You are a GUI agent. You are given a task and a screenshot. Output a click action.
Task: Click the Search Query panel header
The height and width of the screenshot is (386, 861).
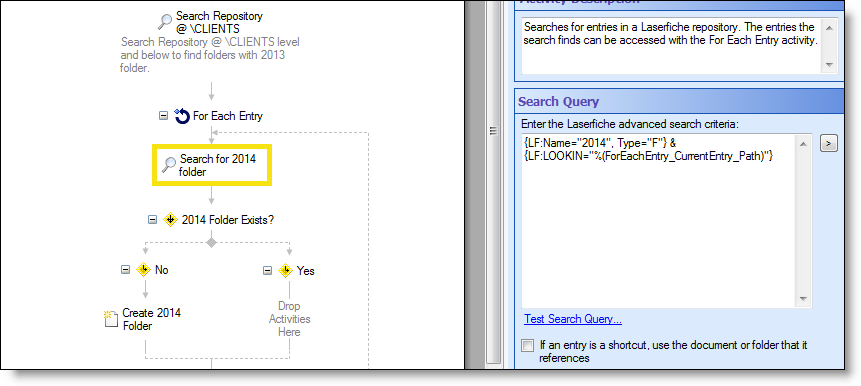pyautogui.click(x=679, y=102)
